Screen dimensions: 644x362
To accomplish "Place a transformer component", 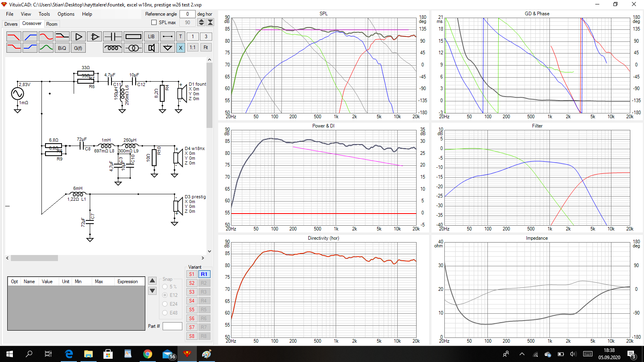I will click(133, 48).
